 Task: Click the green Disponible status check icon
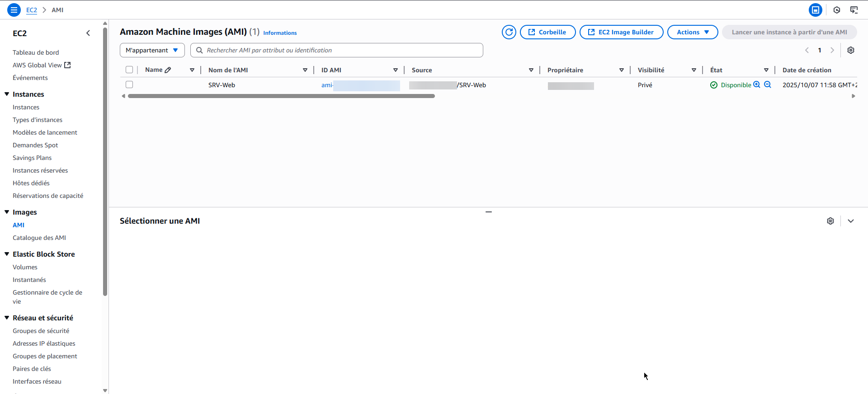714,85
